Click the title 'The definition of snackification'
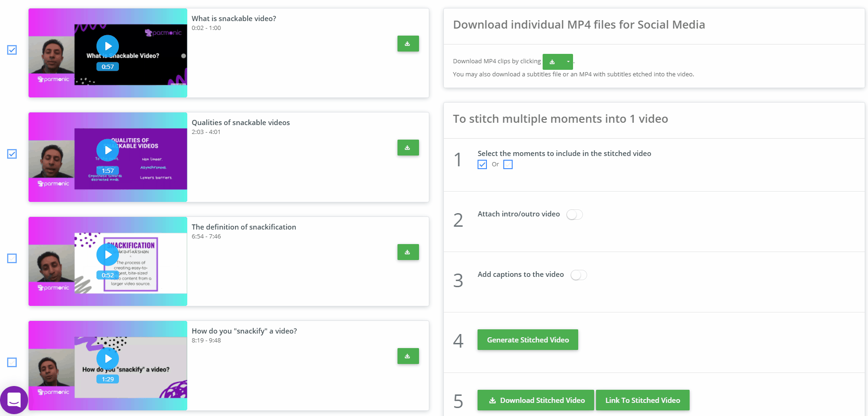868x416 pixels. tap(244, 227)
